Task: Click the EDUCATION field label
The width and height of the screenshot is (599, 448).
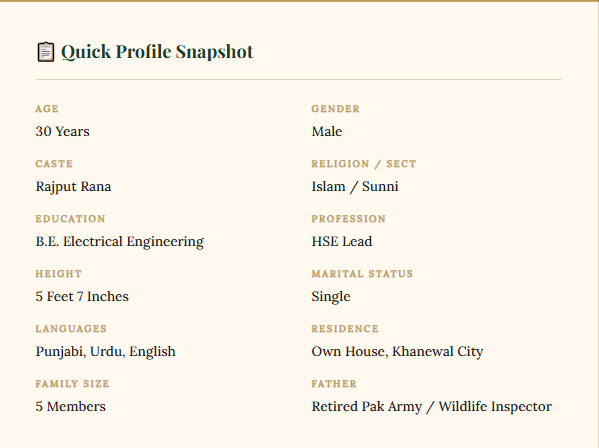Action: [x=70, y=219]
